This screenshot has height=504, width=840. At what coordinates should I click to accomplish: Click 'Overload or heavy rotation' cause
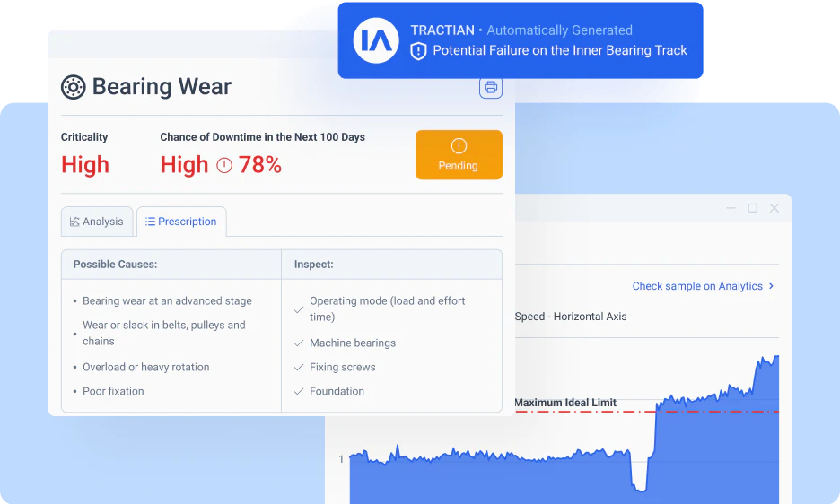point(145,367)
